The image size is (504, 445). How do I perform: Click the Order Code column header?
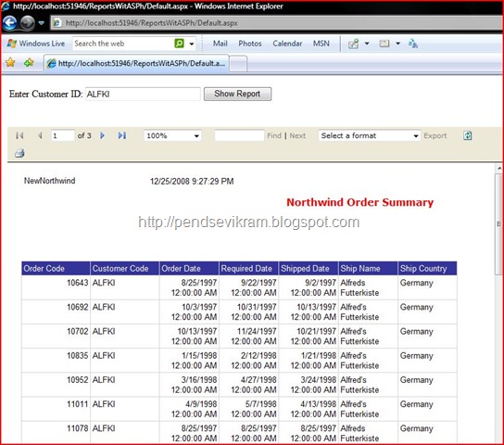click(x=56, y=269)
